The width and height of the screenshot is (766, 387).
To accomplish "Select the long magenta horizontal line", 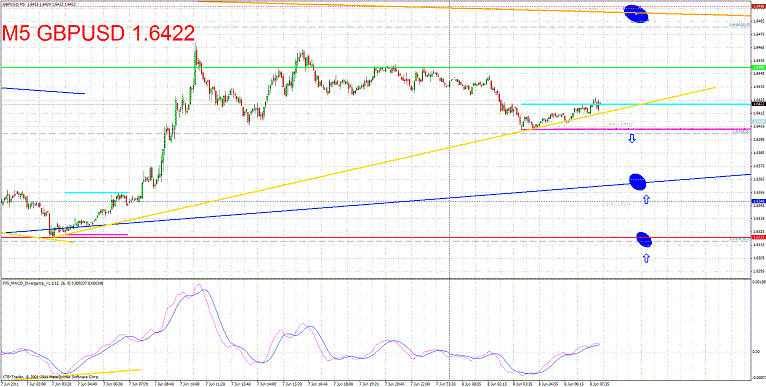I will (637, 129).
